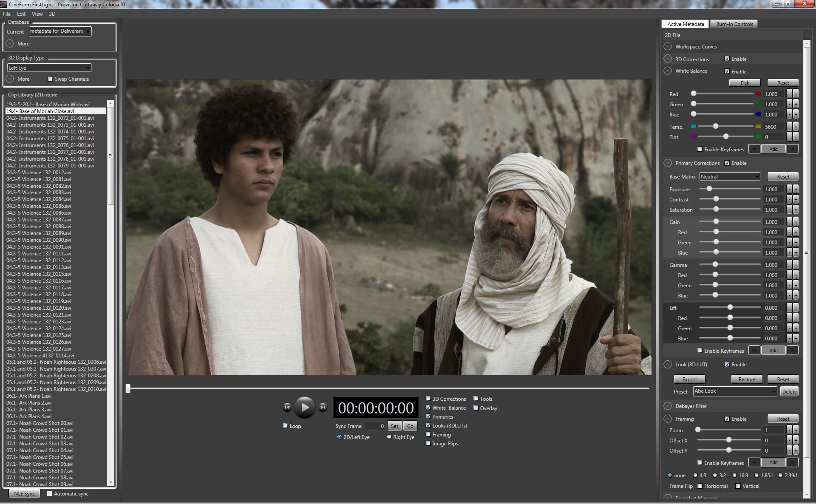Click the Exposure slider handle
Image resolution: width=816 pixels, height=504 pixels.
click(x=709, y=189)
